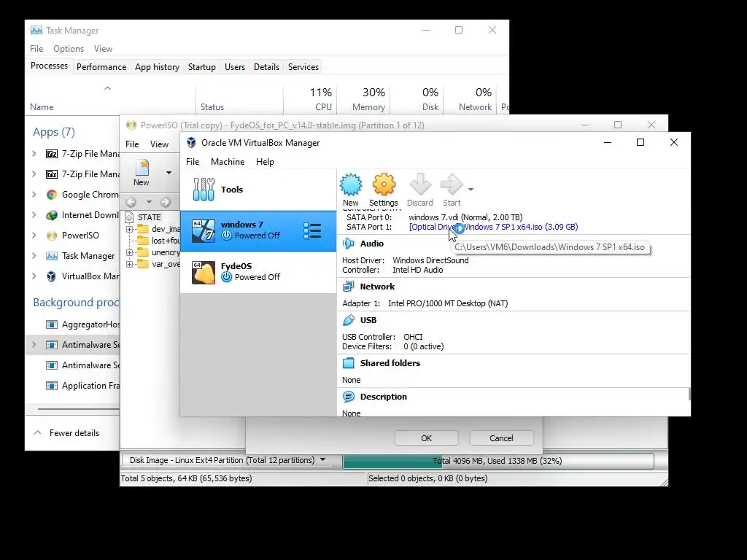Click the disk usage progress bar in PowerISO

(498, 461)
